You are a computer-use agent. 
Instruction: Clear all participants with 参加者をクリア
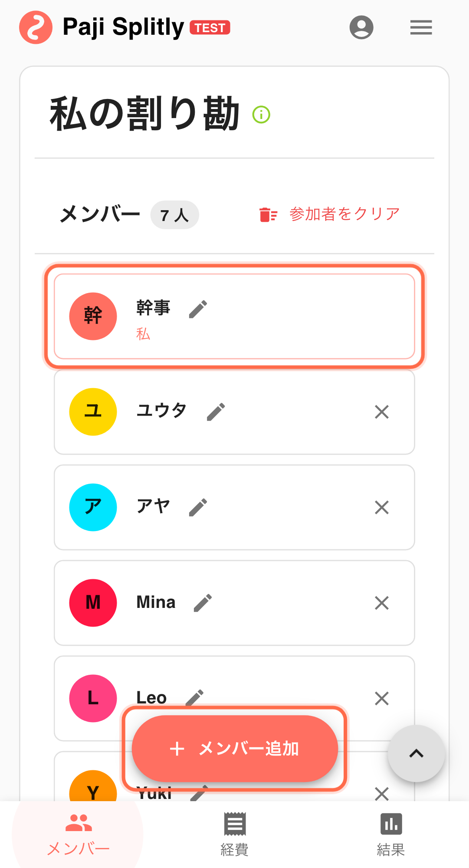(x=330, y=214)
